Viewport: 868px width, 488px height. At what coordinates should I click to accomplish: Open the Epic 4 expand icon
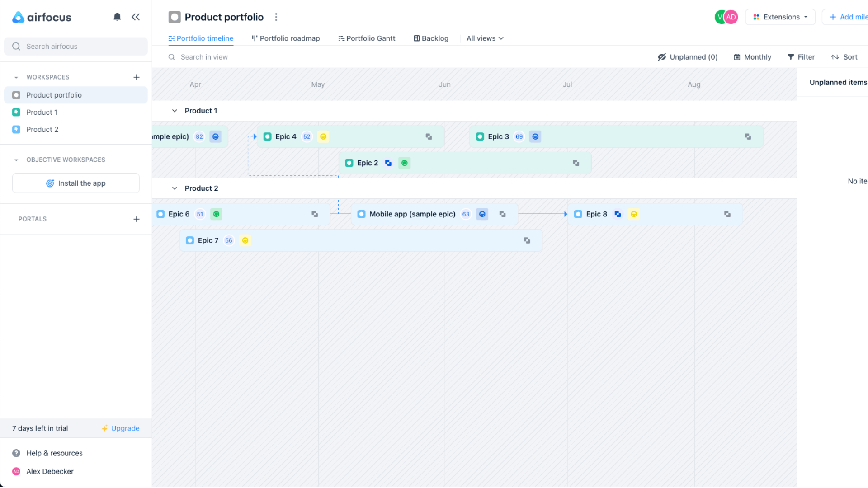(x=429, y=136)
